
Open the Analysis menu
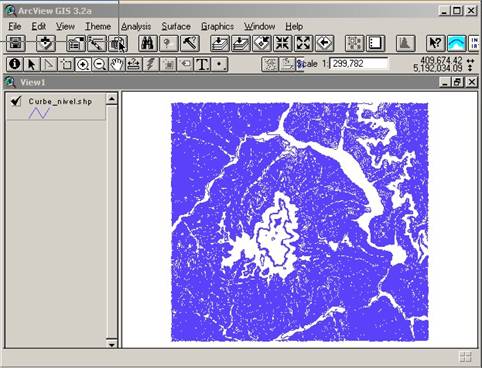[x=136, y=26]
